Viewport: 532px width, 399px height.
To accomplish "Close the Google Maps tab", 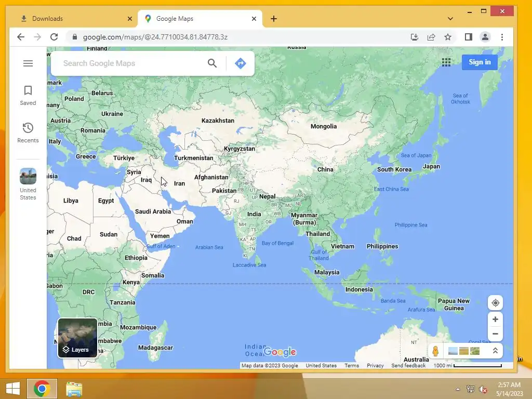I will pos(254,19).
